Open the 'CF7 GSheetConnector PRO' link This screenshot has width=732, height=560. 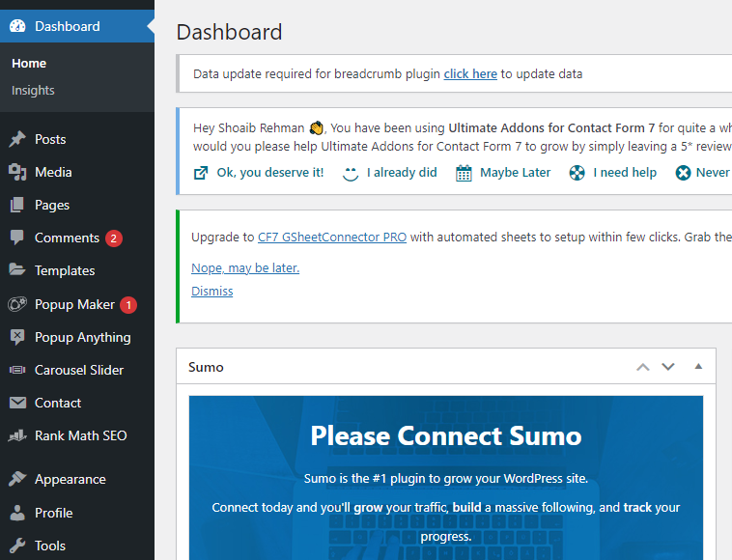point(332,238)
